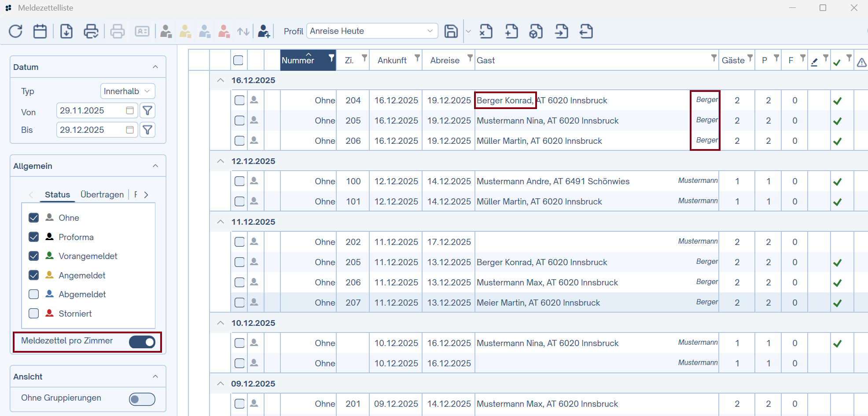This screenshot has width=868, height=416.
Task: Toggle the Ohne Gruppierungen switch
Action: point(142,399)
